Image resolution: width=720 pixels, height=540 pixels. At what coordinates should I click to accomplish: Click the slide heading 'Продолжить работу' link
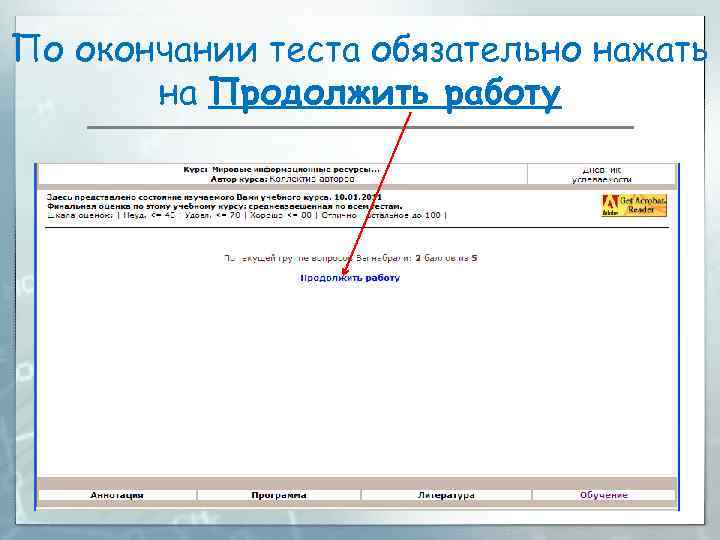385,94
